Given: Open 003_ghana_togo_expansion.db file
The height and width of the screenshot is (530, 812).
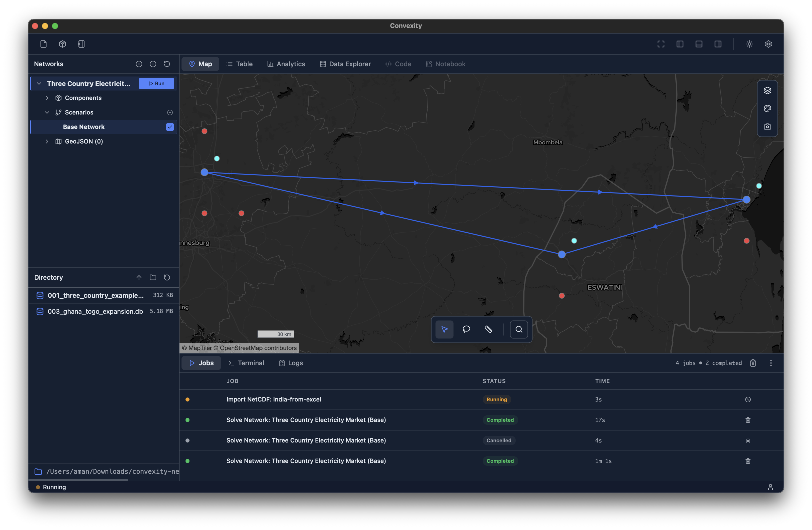Looking at the screenshot, I should pos(95,311).
